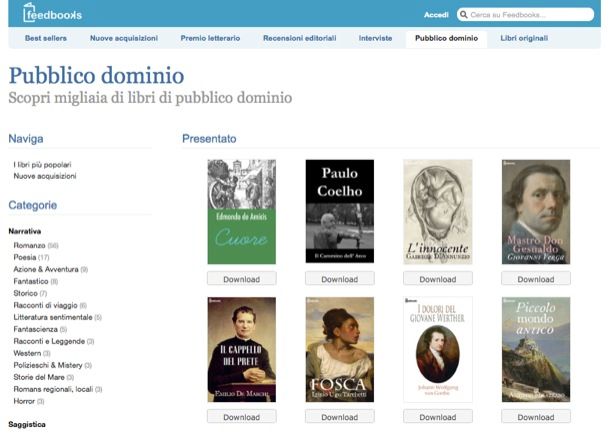Open the Fosca book cover

pos(340,350)
